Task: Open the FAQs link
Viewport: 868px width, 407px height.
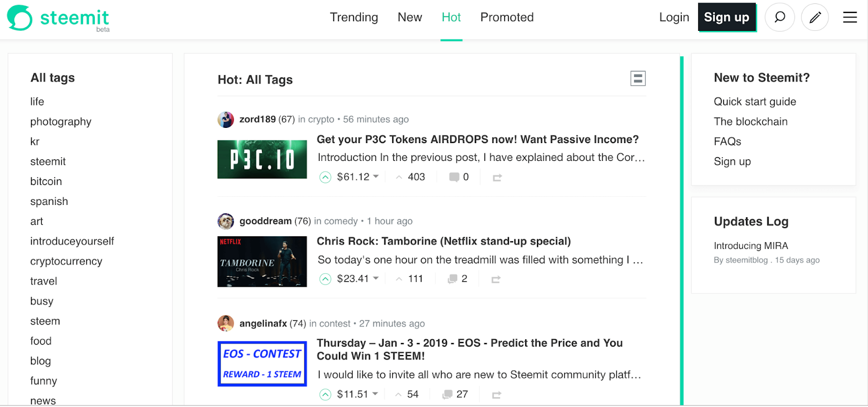Action: pyautogui.click(x=727, y=142)
